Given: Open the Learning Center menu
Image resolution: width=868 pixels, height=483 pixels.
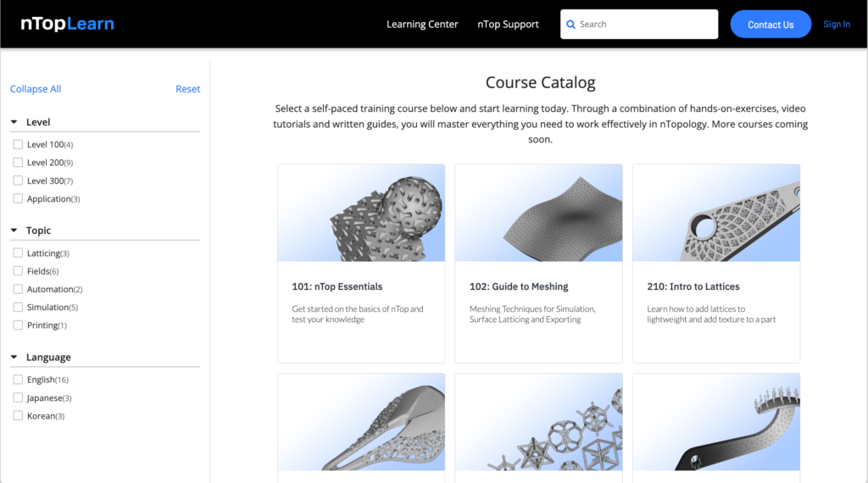Looking at the screenshot, I should pyautogui.click(x=422, y=25).
